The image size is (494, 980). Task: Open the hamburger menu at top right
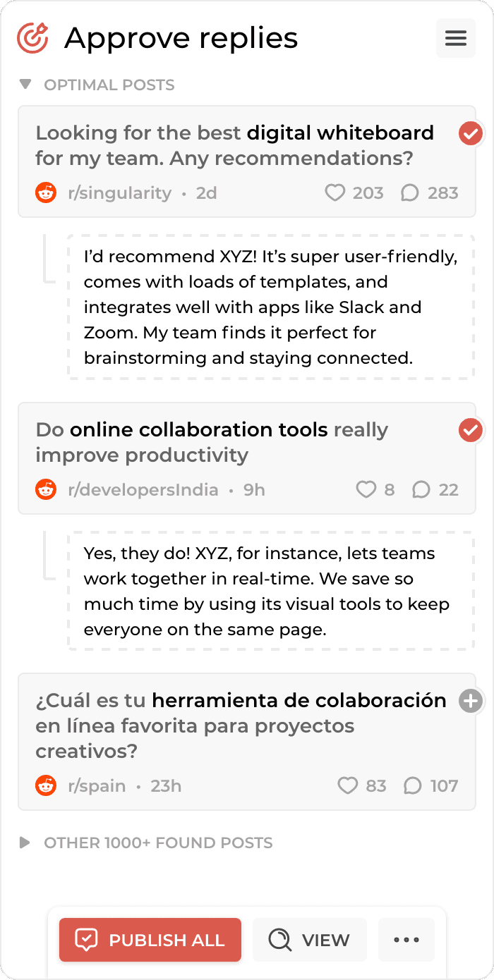tap(455, 38)
